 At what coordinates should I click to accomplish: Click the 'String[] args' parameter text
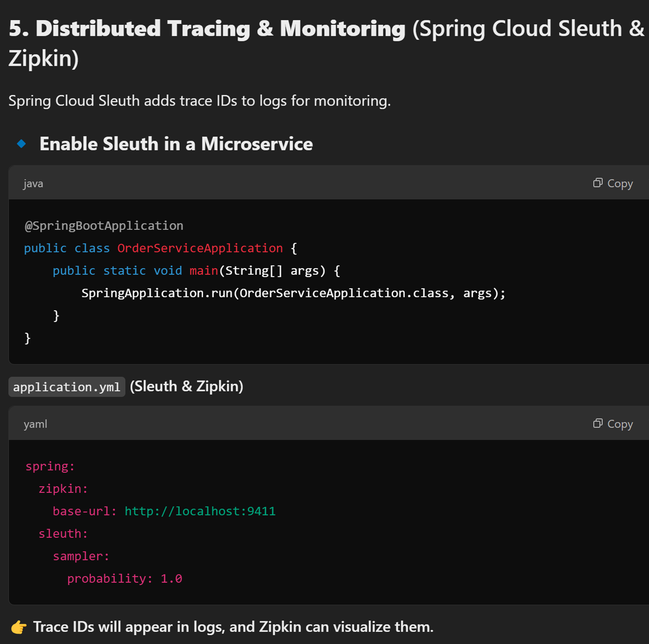point(272,271)
